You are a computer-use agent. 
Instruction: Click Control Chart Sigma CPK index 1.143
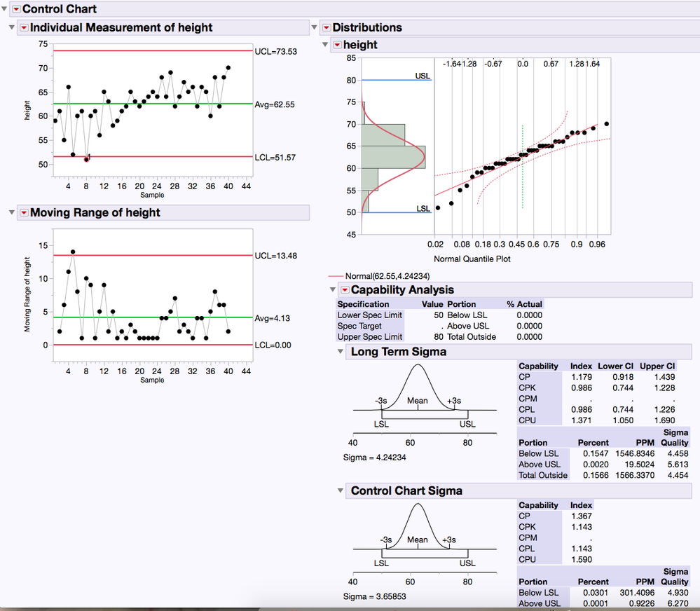[582, 527]
